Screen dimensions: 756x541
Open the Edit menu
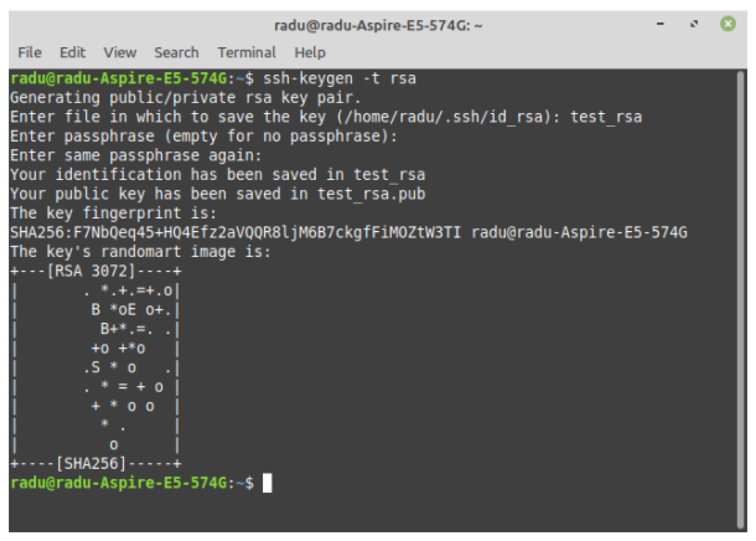pos(72,53)
